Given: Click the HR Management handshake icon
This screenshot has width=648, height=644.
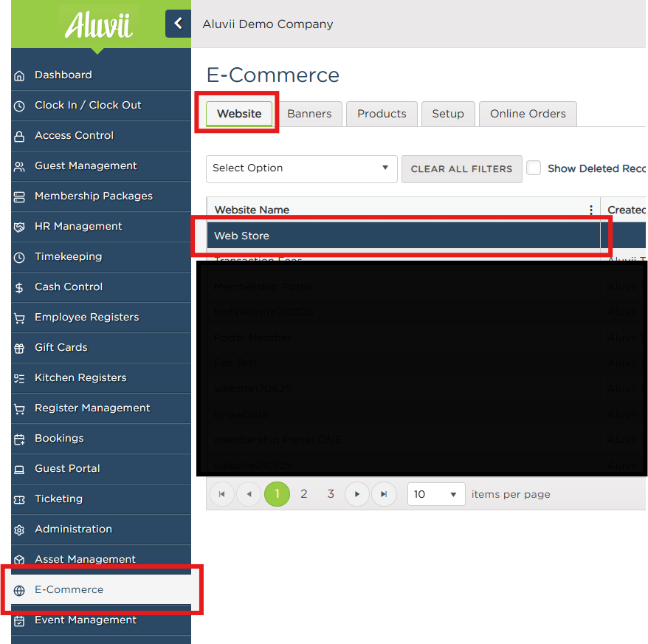Looking at the screenshot, I should coord(19,227).
